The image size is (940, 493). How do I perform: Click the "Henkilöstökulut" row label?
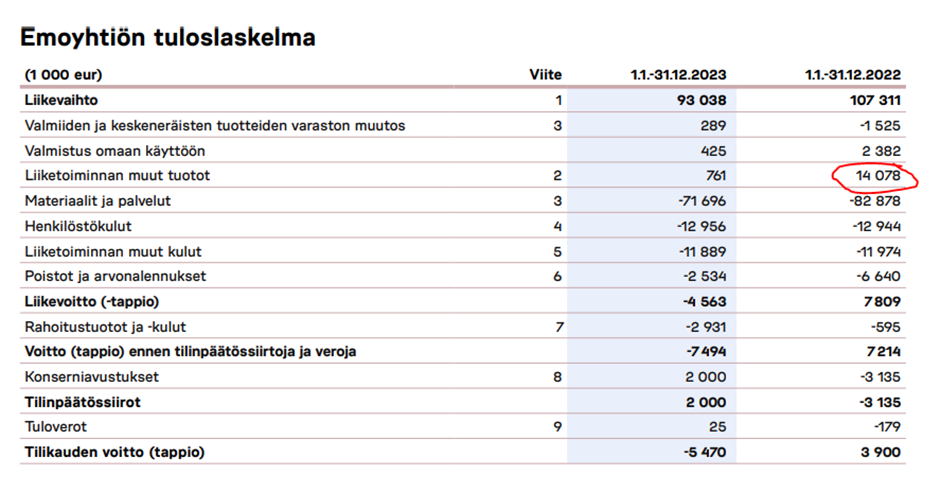78,226
